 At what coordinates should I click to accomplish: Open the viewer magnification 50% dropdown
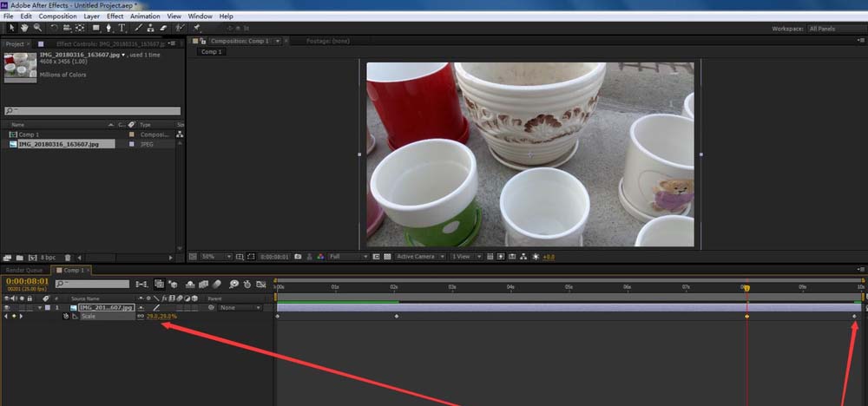coord(217,257)
